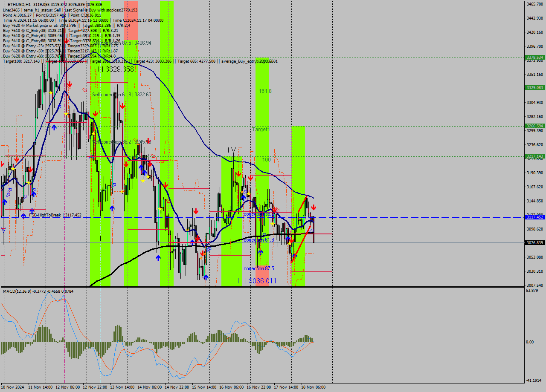The width and height of the screenshot is (546, 392).
Task: Click the 3304.930 price axis value
Action: tap(534, 102)
